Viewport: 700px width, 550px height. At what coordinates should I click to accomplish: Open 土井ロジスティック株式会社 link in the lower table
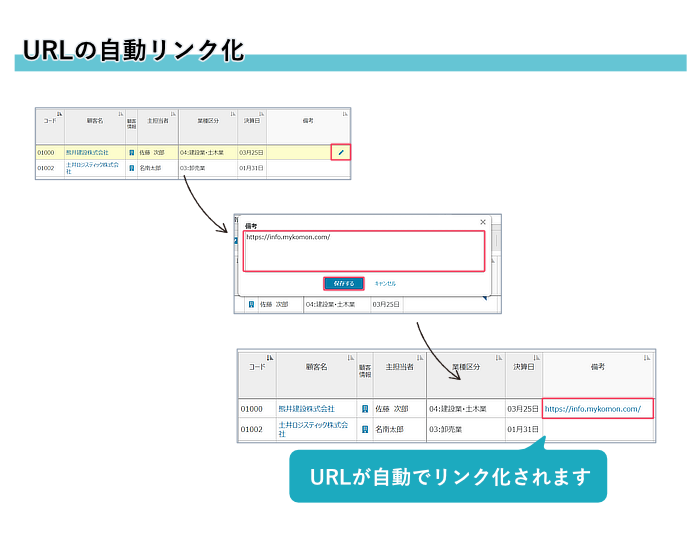(313, 429)
